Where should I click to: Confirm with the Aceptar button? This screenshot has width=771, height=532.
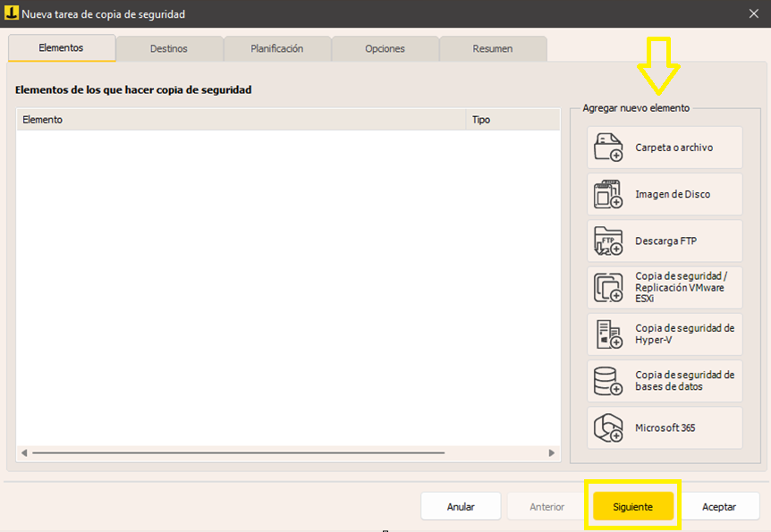[x=718, y=507]
